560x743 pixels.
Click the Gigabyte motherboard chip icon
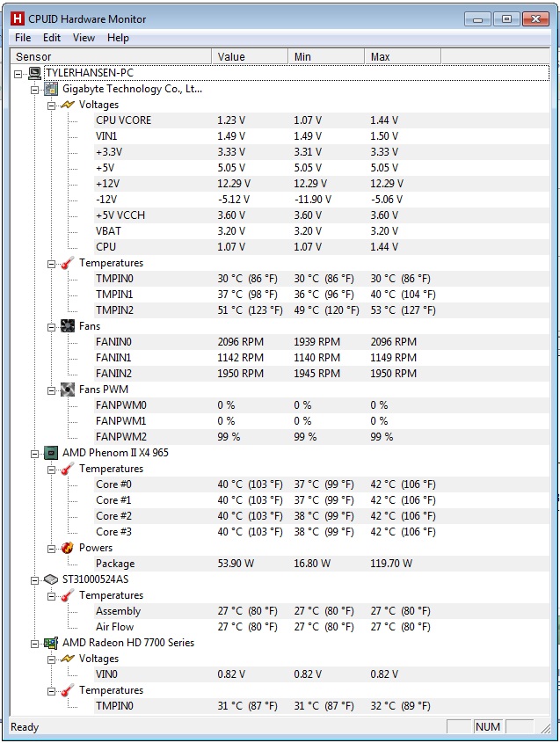[x=51, y=89]
